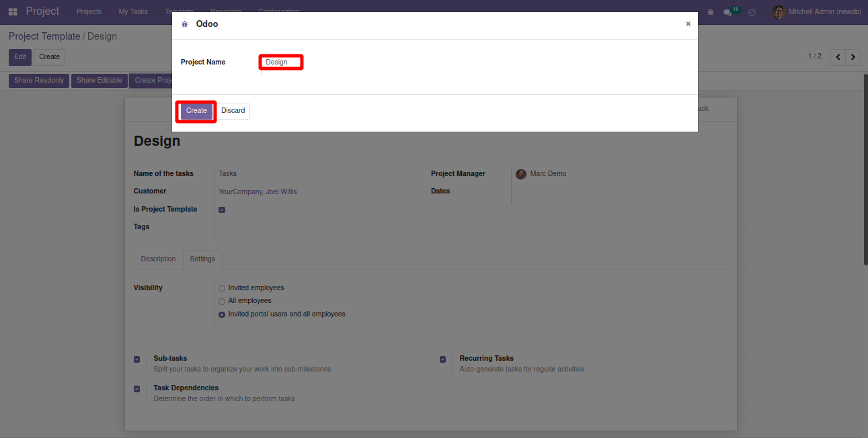Open the My Tasks menu
868x438 pixels.
[x=133, y=11]
